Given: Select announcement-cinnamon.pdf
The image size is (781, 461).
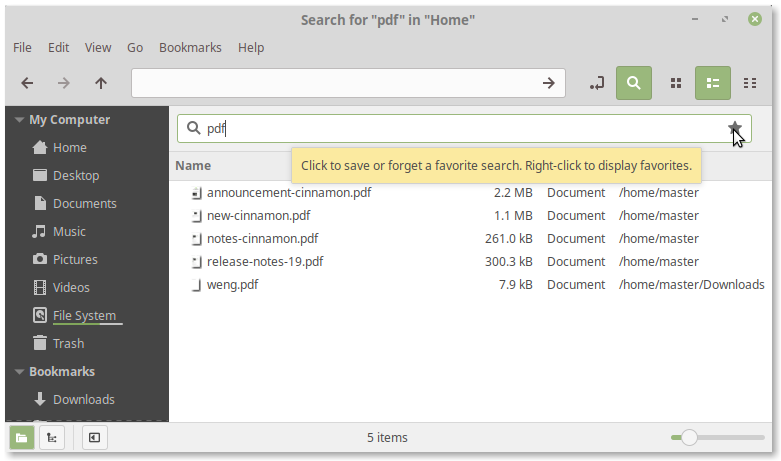Looking at the screenshot, I should (289, 193).
